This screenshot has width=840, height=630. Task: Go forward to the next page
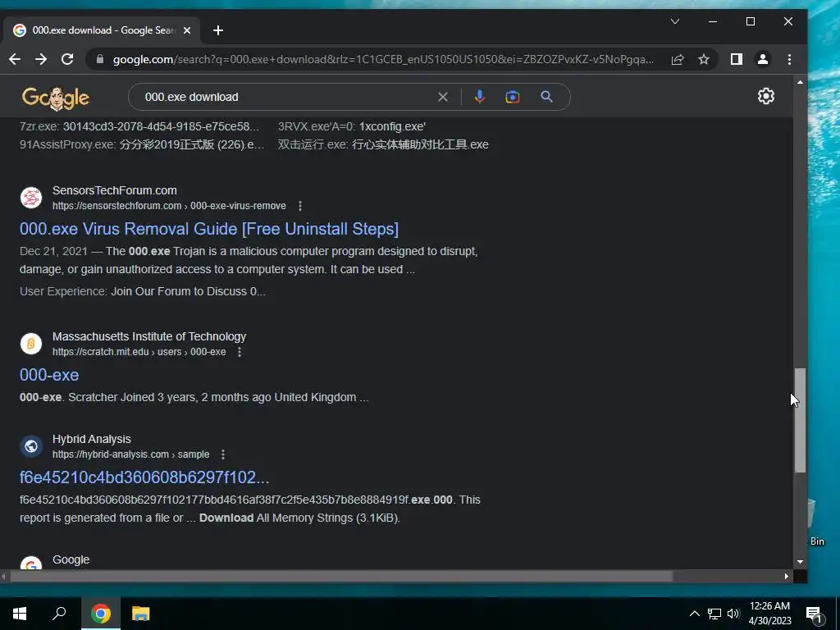[41, 59]
